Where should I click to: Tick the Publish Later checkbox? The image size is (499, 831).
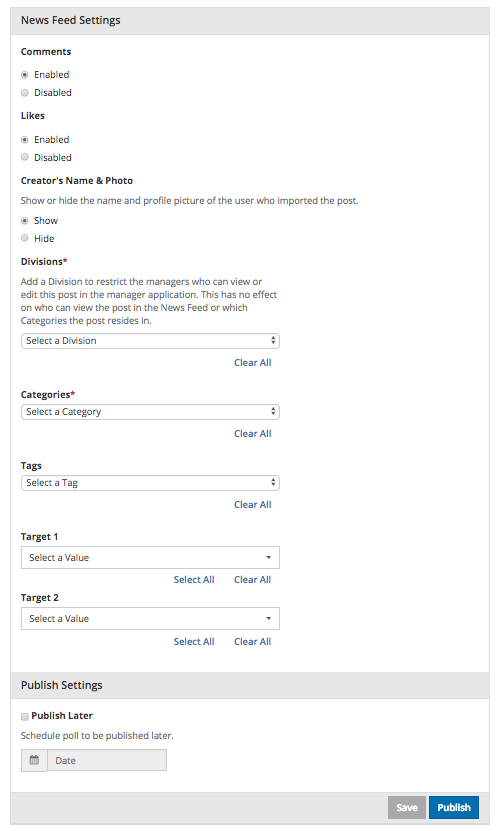tap(24, 717)
